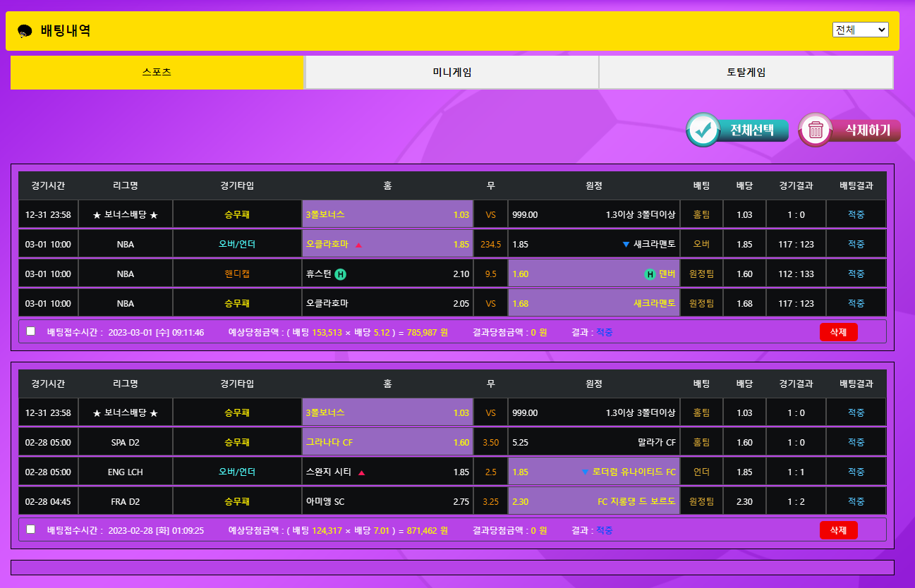Click the red up arrow beside 스완지 시티

(362, 472)
